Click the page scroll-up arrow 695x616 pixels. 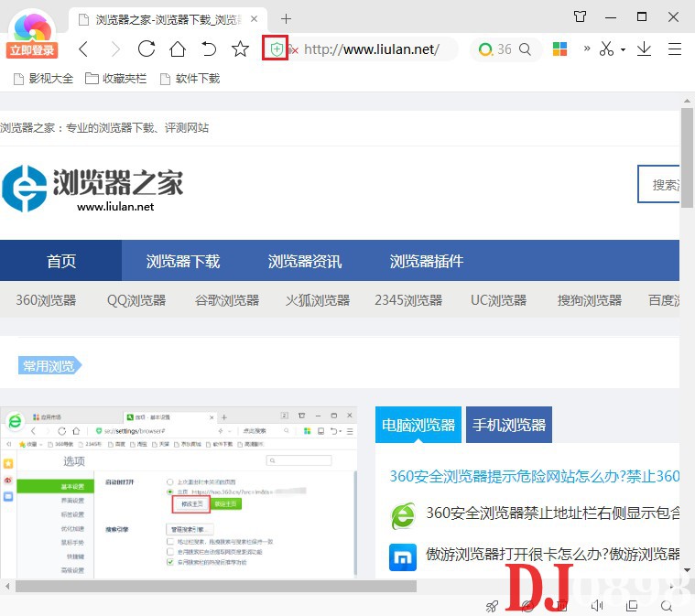click(687, 101)
